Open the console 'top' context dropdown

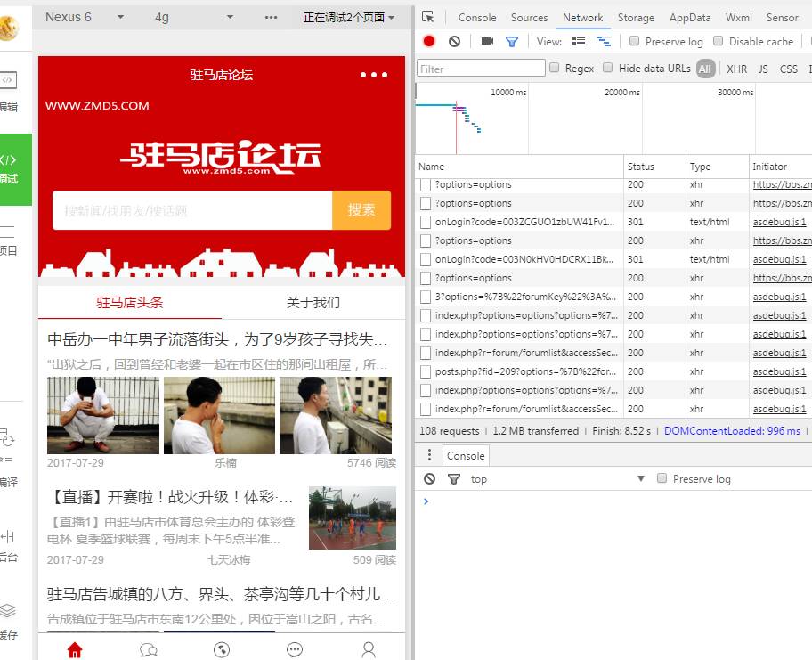(x=556, y=478)
